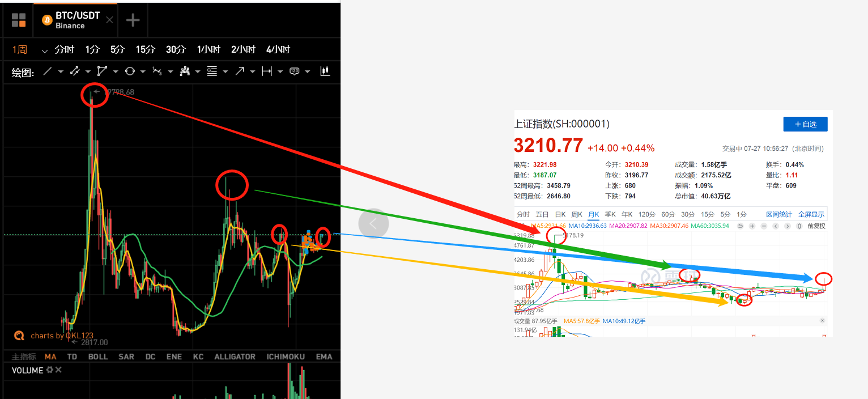Toggle the BOLL indicator

98,356
